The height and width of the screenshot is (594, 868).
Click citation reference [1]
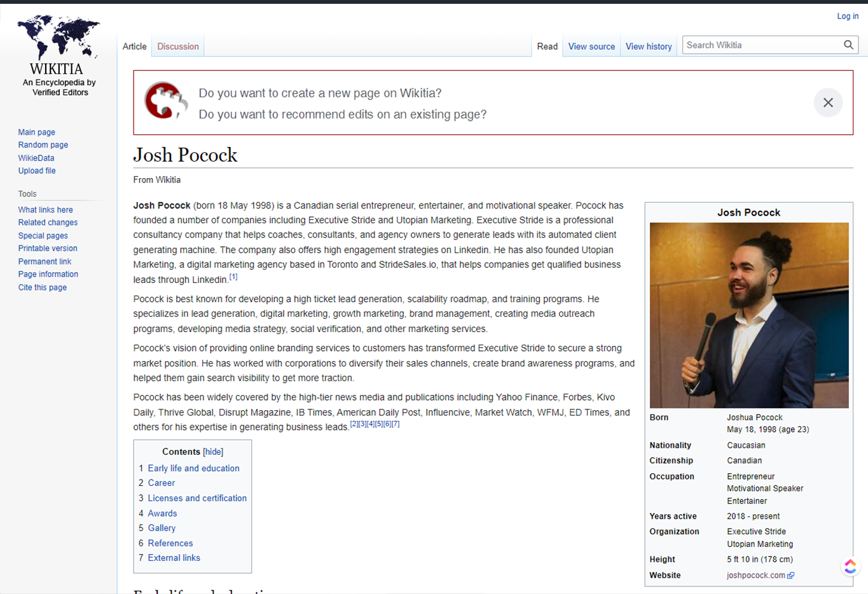(233, 277)
